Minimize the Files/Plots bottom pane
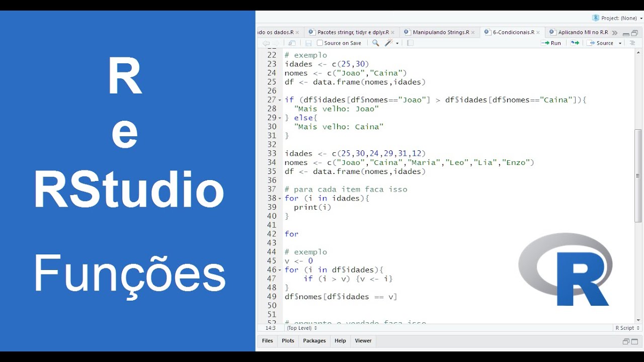This screenshot has height=362, width=644. 626,341
